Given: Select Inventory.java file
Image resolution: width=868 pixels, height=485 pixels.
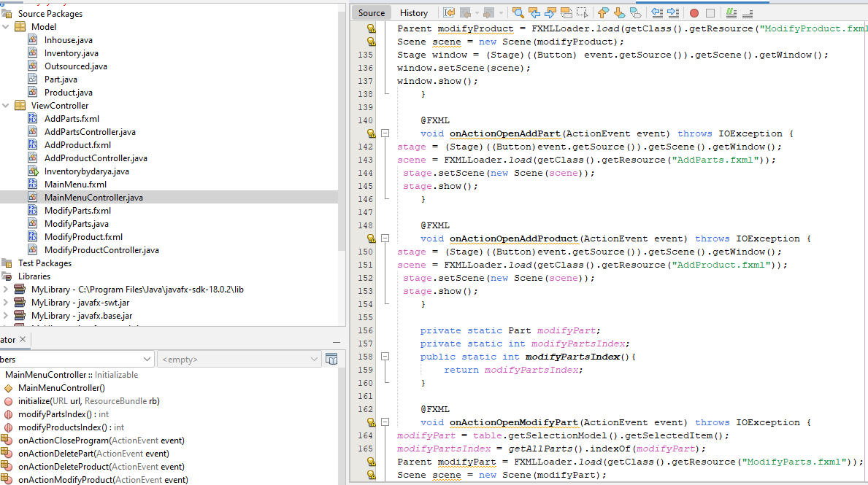Looking at the screenshot, I should [x=72, y=53].
